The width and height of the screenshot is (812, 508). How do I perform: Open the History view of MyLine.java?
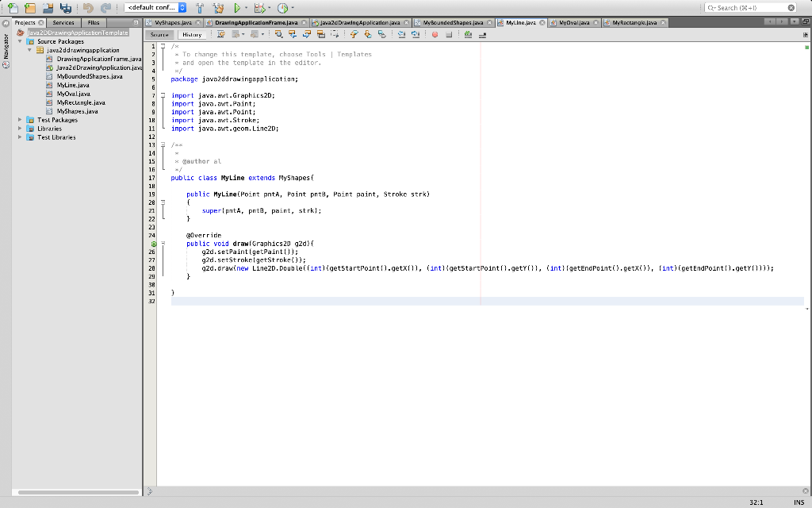[193, 34]
